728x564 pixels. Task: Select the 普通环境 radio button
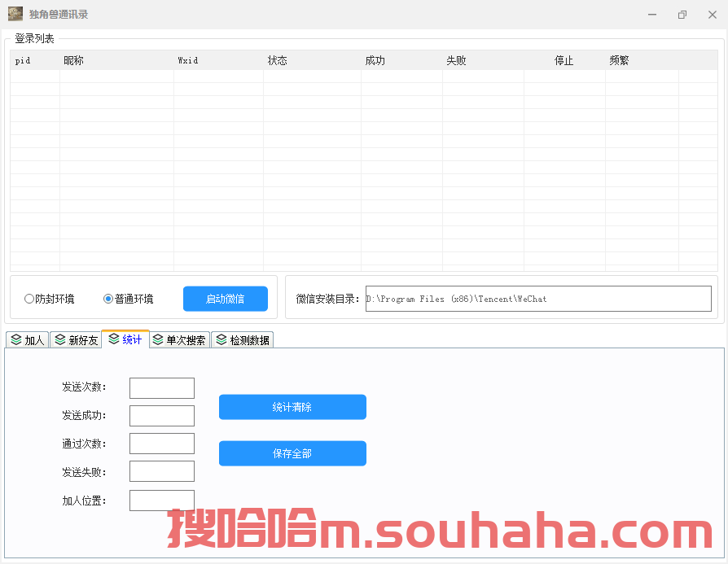pyautogui.click(x=107, y=299)
